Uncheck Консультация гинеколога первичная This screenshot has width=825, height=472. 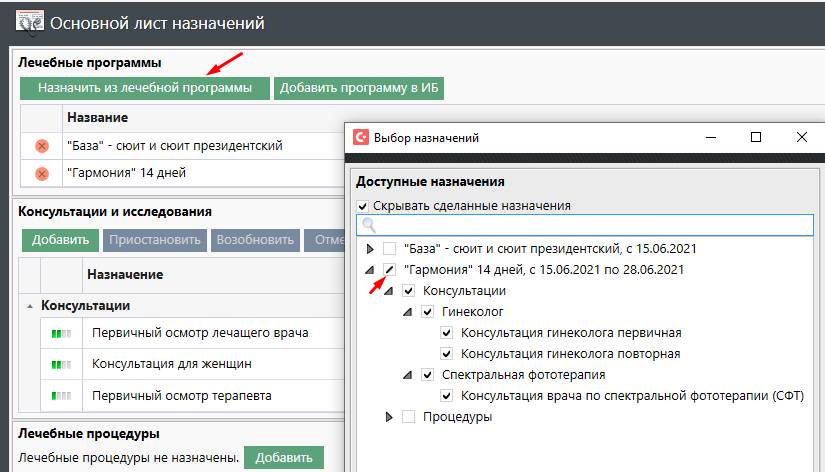[x=446, y=333]
